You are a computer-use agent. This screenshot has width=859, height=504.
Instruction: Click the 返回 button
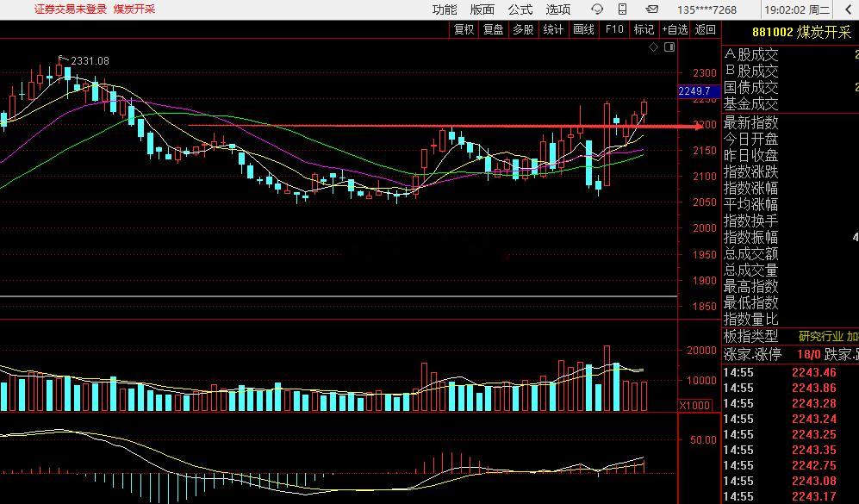[705, 29]
